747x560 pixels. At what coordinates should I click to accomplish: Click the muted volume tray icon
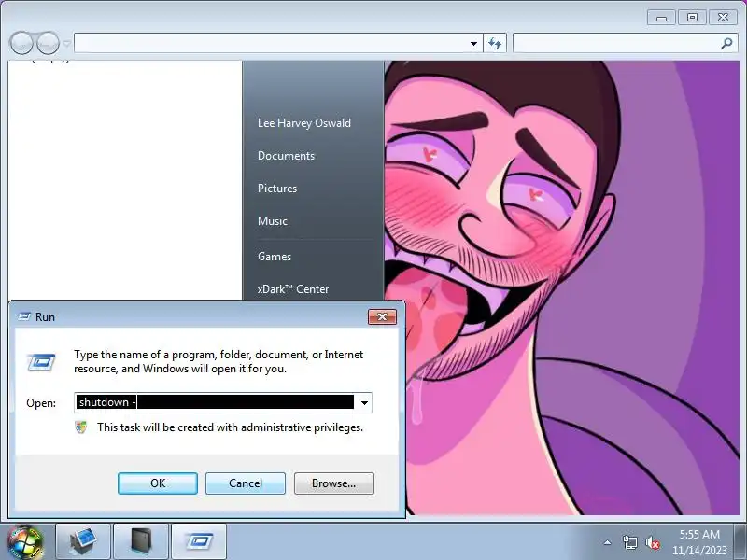coord(652,542)
